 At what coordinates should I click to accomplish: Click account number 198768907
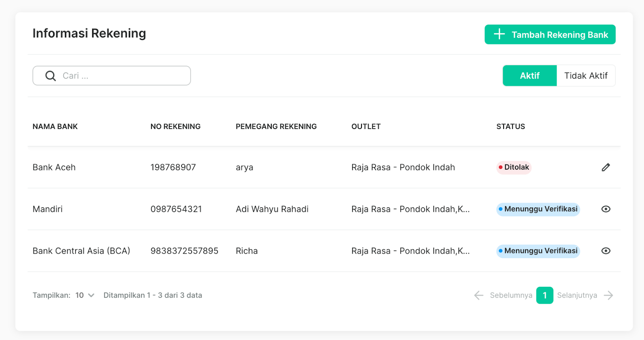tap(173, 167)
